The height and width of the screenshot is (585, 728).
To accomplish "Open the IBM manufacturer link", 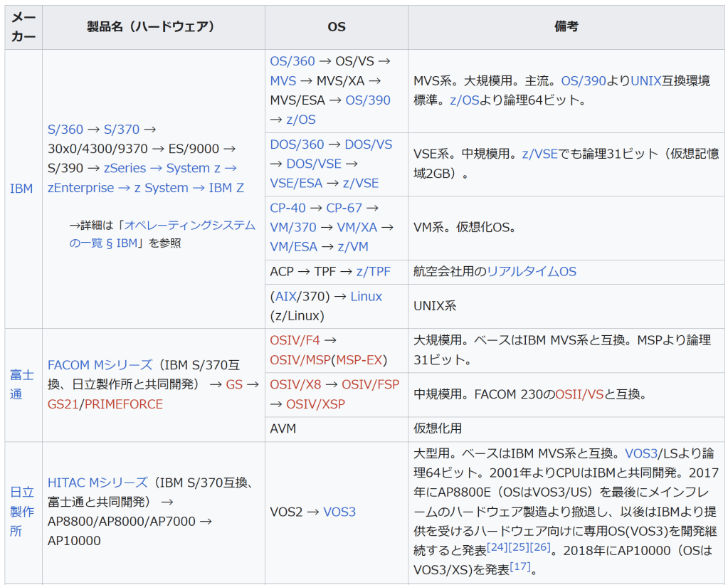I will click(x=21, y=189).
